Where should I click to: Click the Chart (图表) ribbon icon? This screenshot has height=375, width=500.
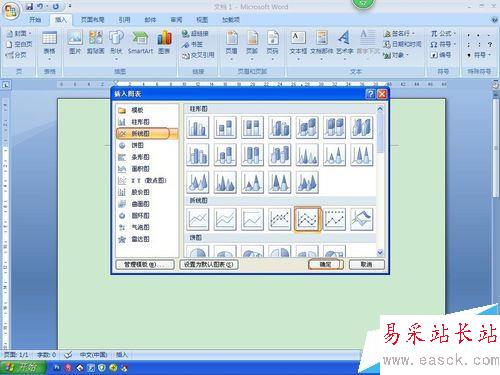click(164, 42)
